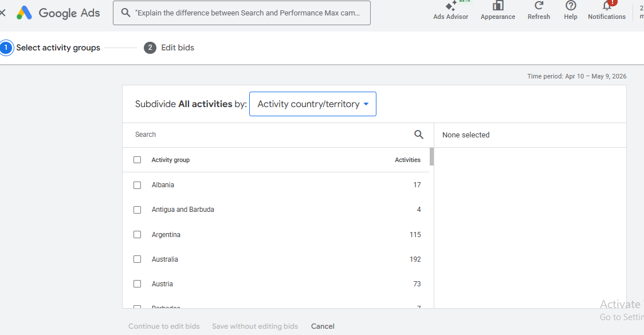Click the Google Ads logo
The width and height of the screenshot is (644, 335).
58,13
